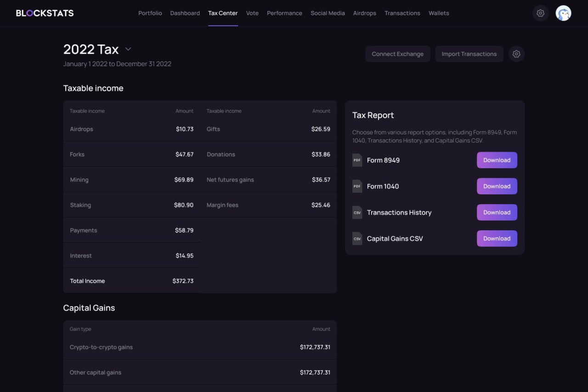Click the CSV icon for Capital Gains CSV
Viewport: 588px width, 392px height.
click(357, 239)
